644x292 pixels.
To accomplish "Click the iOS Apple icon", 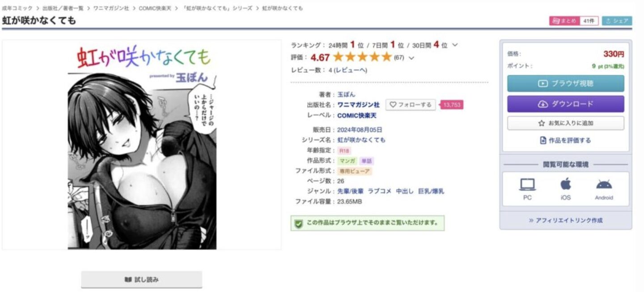I will [566, 184].
